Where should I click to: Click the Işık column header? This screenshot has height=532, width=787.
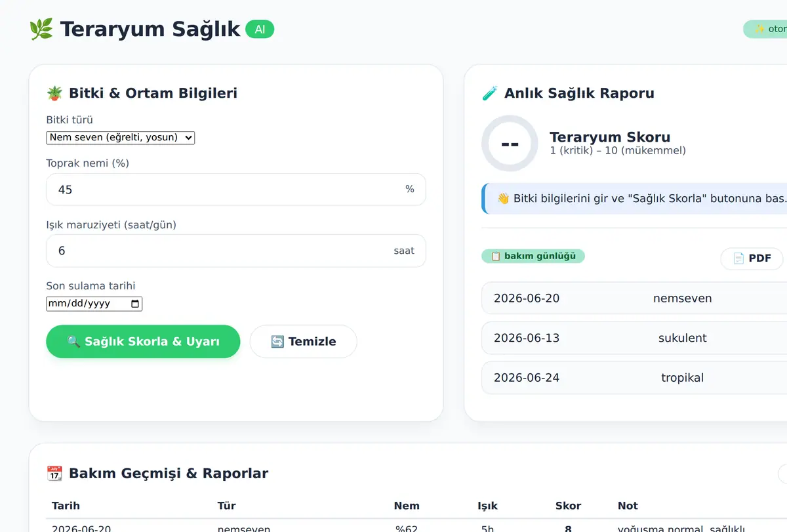pyautogui.click(x=487, y=506)
